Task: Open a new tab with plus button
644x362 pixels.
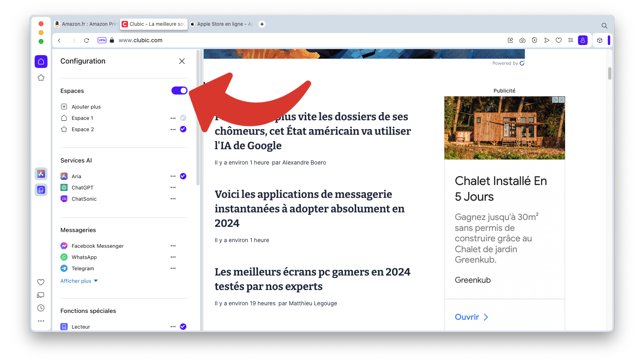Action: point(262,24)
